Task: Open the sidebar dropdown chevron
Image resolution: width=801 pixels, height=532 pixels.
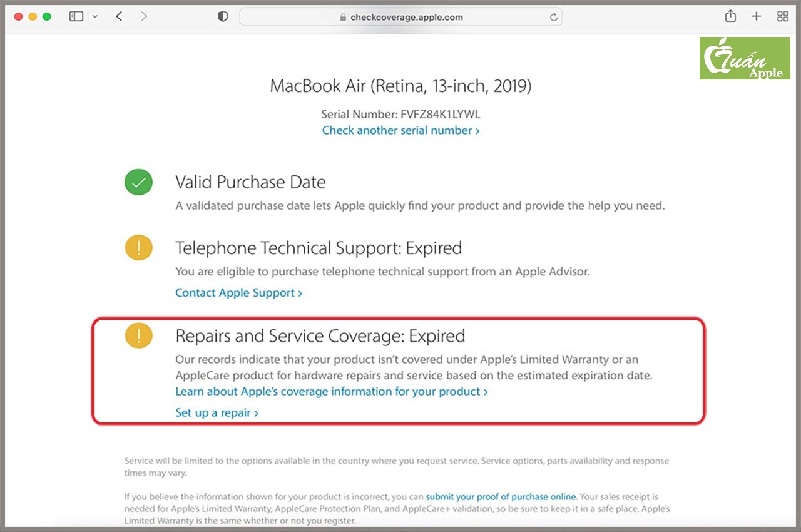Action: 95,16
